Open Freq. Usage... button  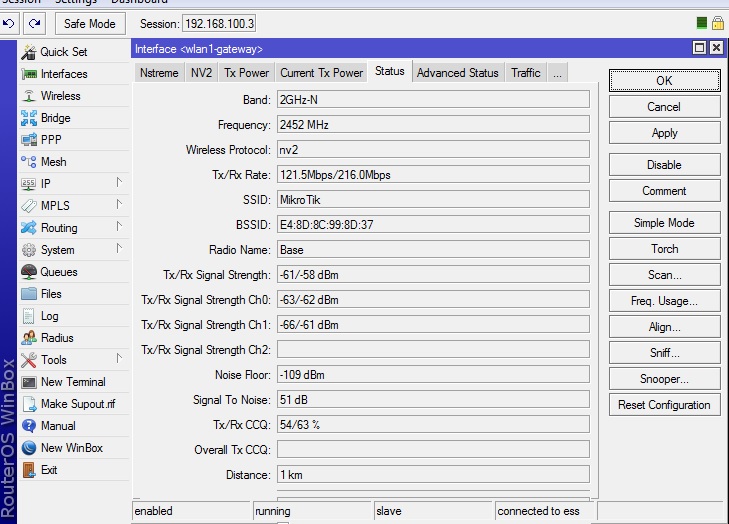(x=664, y=301)
